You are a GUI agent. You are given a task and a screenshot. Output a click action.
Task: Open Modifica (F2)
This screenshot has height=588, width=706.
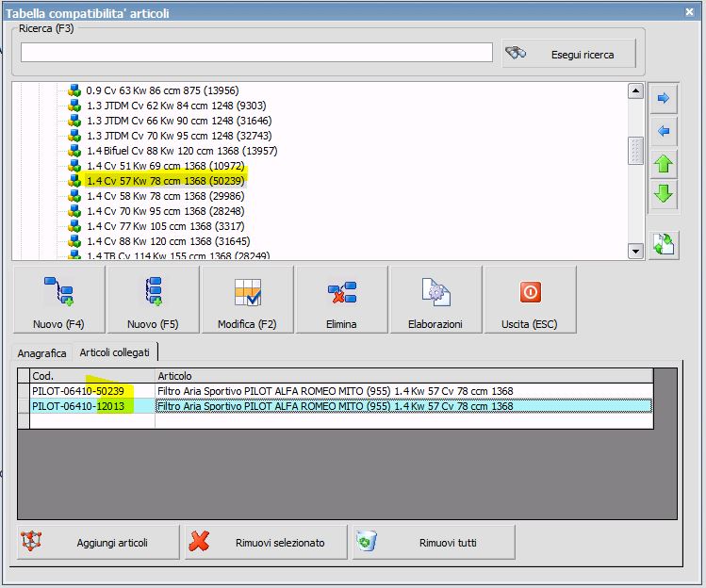(x=247, y=300)
